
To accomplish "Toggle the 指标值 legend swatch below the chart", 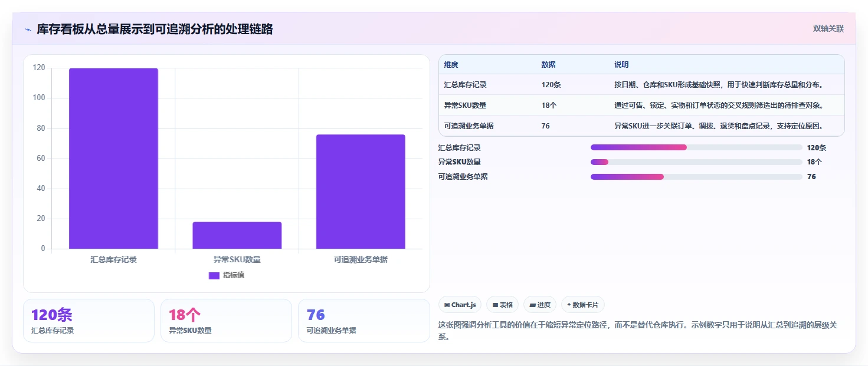I will 214,276.
